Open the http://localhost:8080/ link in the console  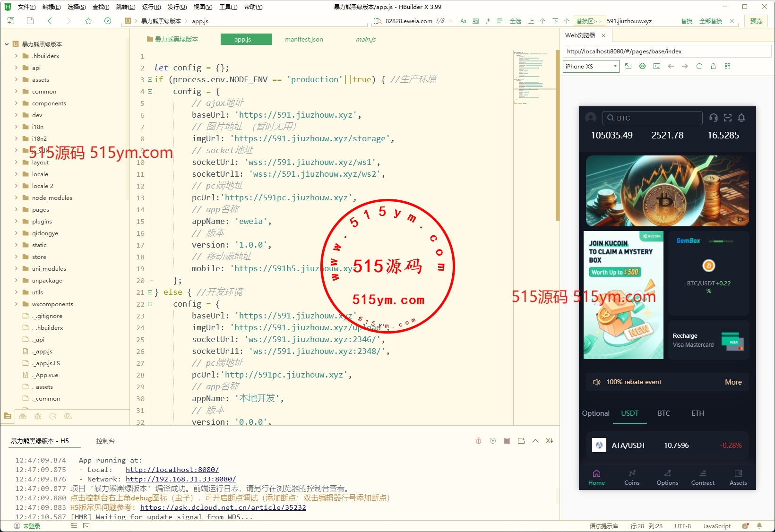pyautogui.click(x=172, y=470)
